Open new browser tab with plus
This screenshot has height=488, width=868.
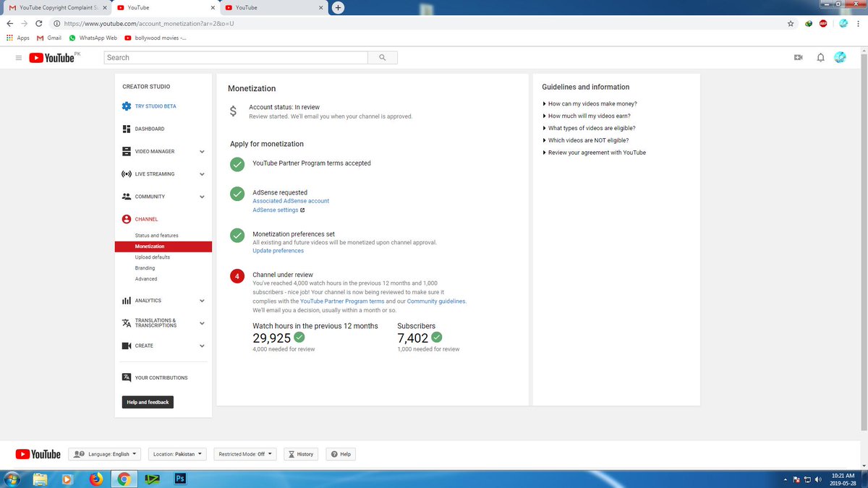point(338,7)
